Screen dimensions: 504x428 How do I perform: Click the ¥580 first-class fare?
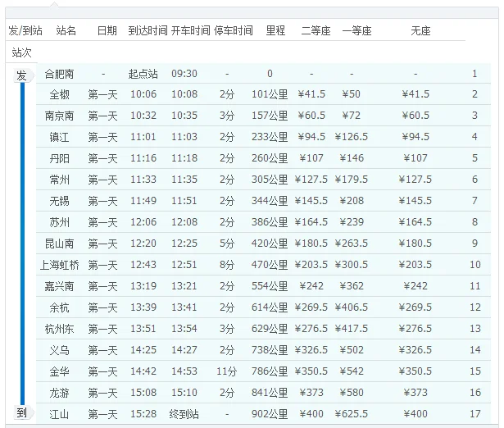click(352, 393)
